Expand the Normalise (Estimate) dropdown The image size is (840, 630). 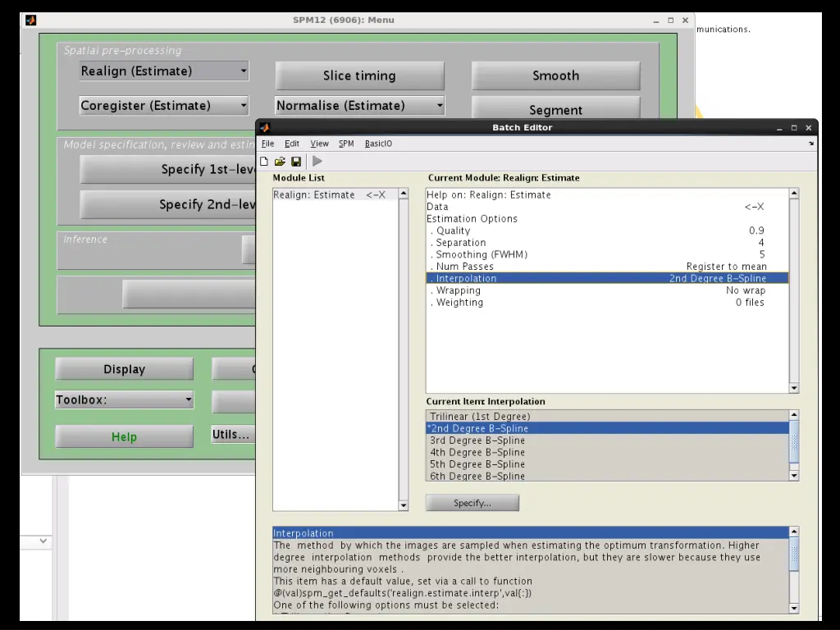click(x=359, y=105)
